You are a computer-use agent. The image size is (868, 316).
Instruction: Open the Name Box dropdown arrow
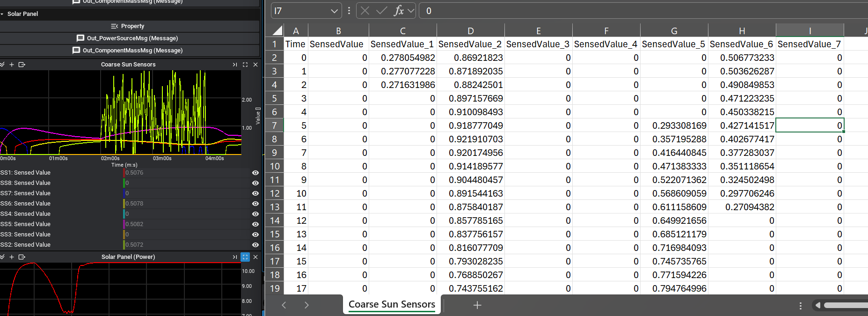tap(334, 11)
